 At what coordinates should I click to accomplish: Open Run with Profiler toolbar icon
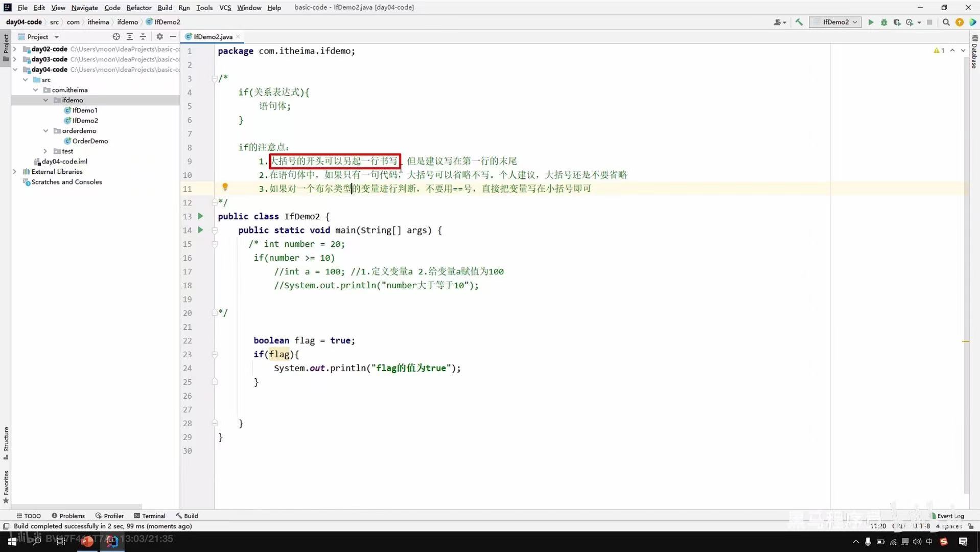pyautogui.click(x=911, y=22)
